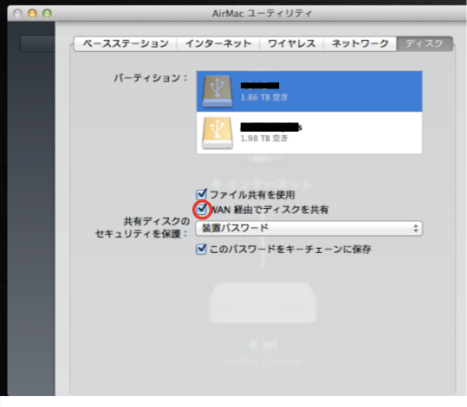This screenshot has width=467, height=407.
Task: Close the AirMac utility window
Action: click(x=18, y=13)
